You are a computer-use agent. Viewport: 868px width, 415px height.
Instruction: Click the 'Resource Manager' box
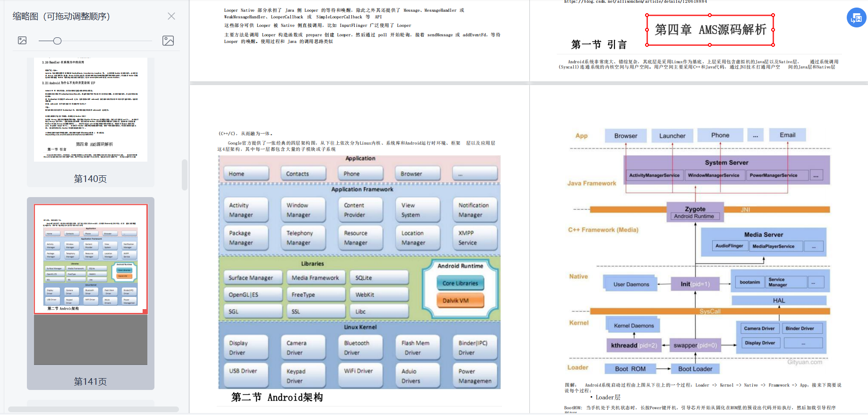pyautogui.click(x=360, y=238)
